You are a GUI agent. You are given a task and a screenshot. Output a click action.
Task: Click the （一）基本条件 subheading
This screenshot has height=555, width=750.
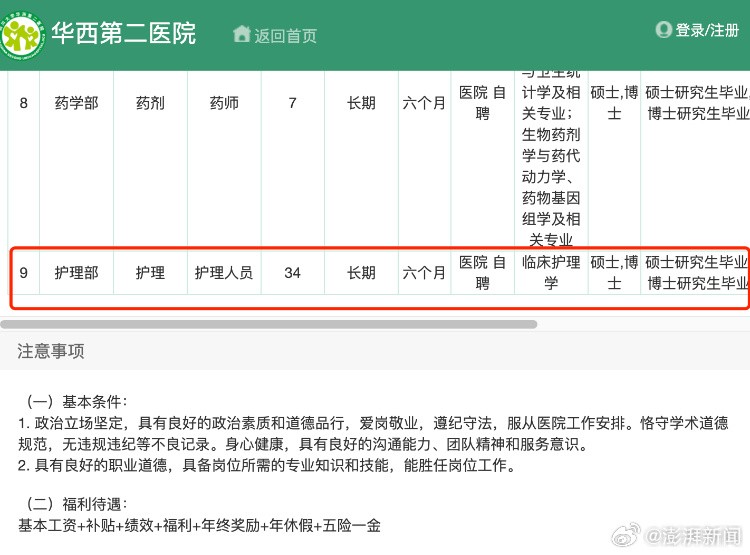point(73,401)
